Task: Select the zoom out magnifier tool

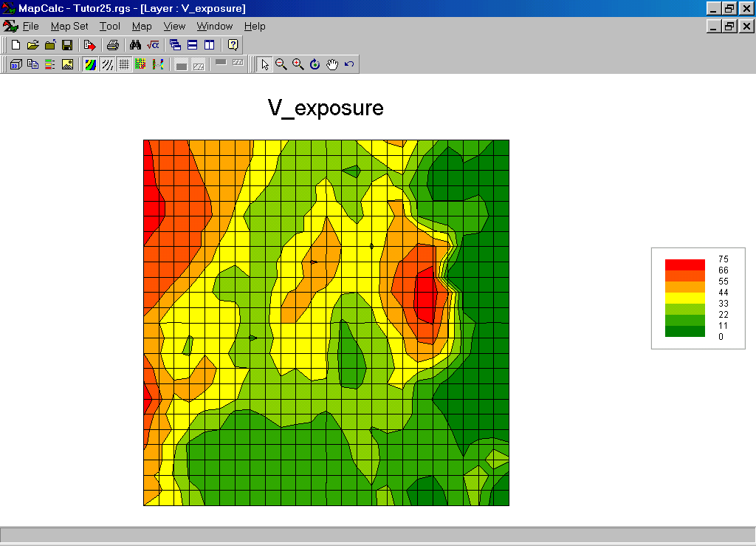Action: (x=281, y=64)
